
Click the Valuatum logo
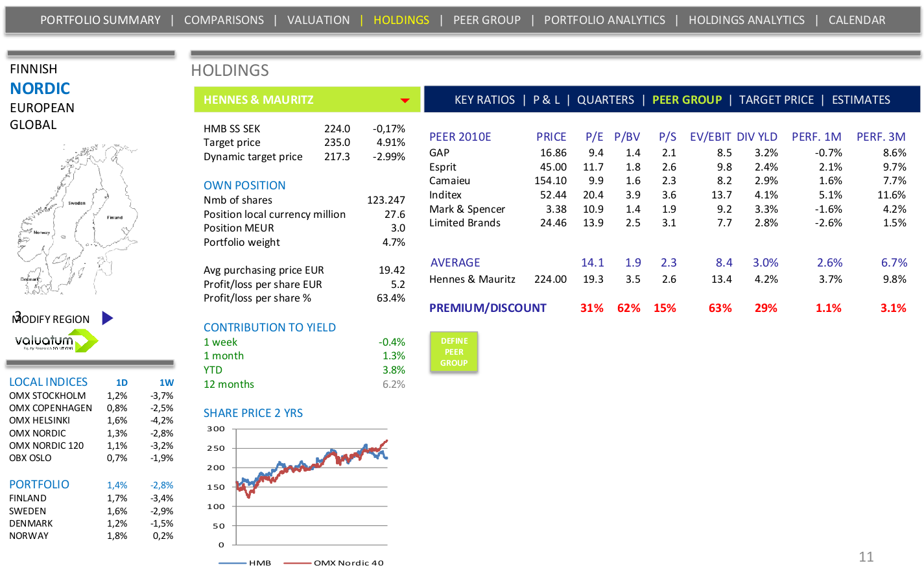[56, 340]
